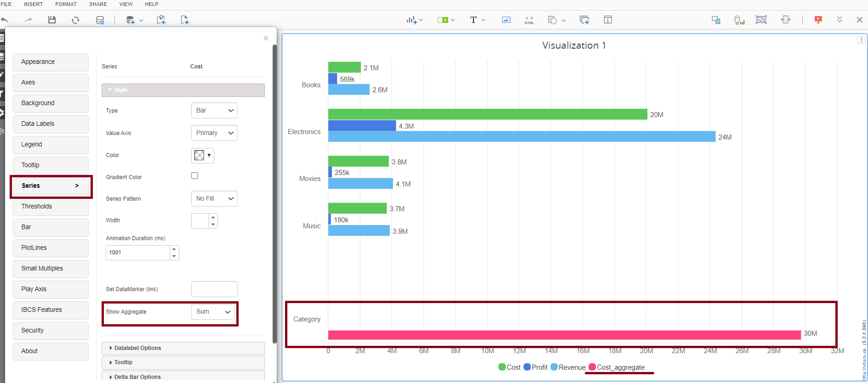This screenshot has height=383, width=868.
Task: Collapse the Style section header
Action: click(183, 90)
